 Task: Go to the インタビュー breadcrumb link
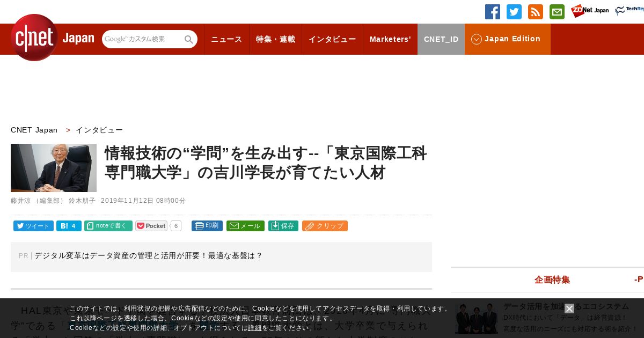[x=99, y=130]
